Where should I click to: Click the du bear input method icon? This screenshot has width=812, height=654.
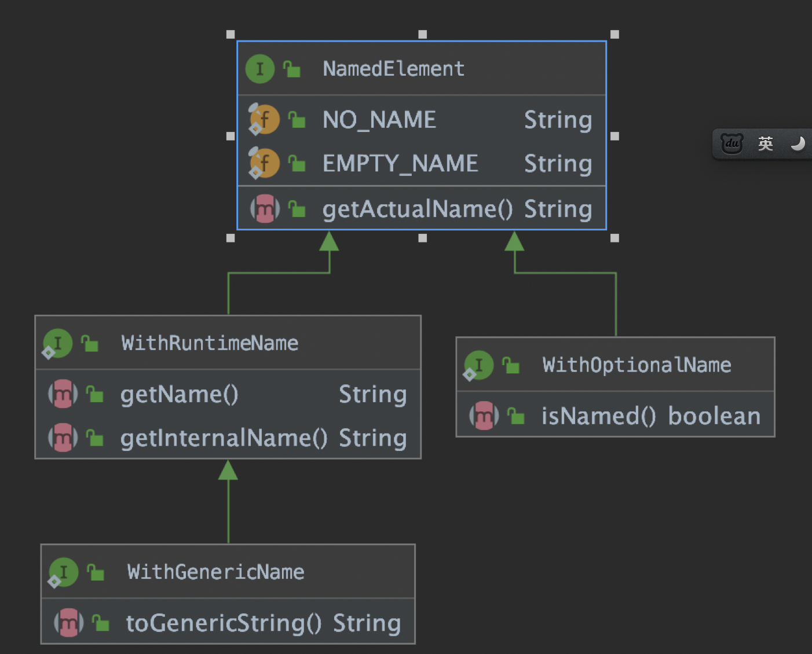(x=731, y=143)
